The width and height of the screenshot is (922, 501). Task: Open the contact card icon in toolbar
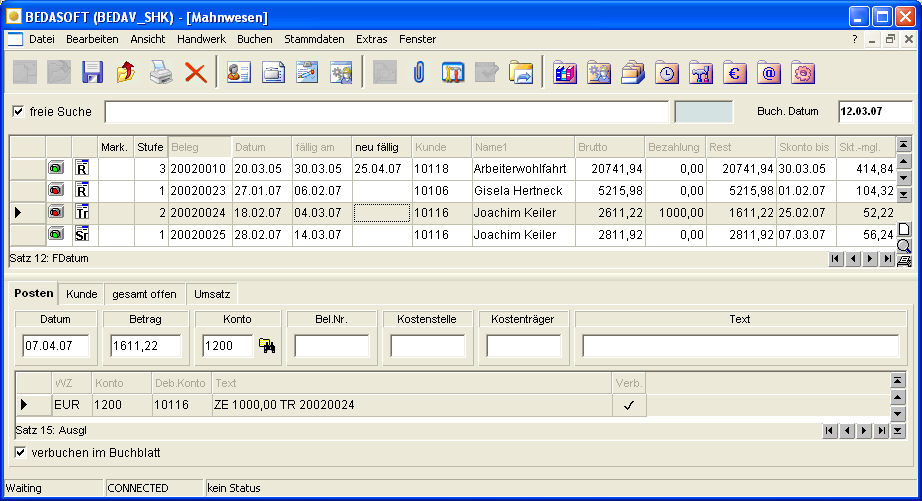point(238,73)
